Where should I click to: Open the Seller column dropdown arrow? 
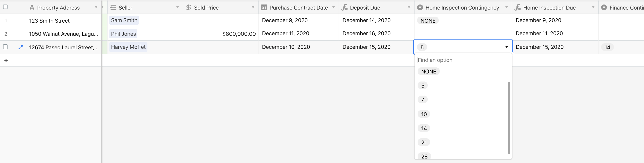click(x=178, y=7)
